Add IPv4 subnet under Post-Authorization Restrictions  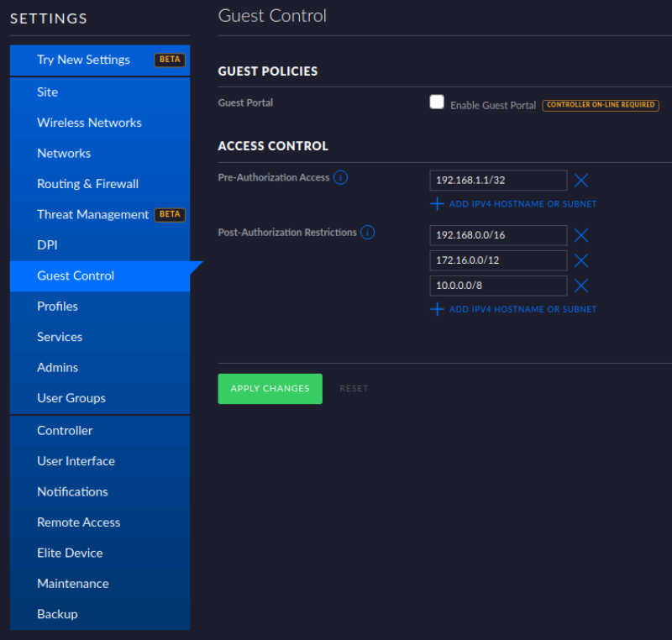click(522, 309)
